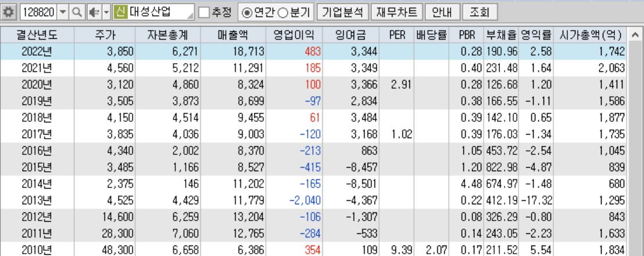This screenshot has width=644, height=256.
Task: Select the 2015년 row label
Action: tap(37, 167)
